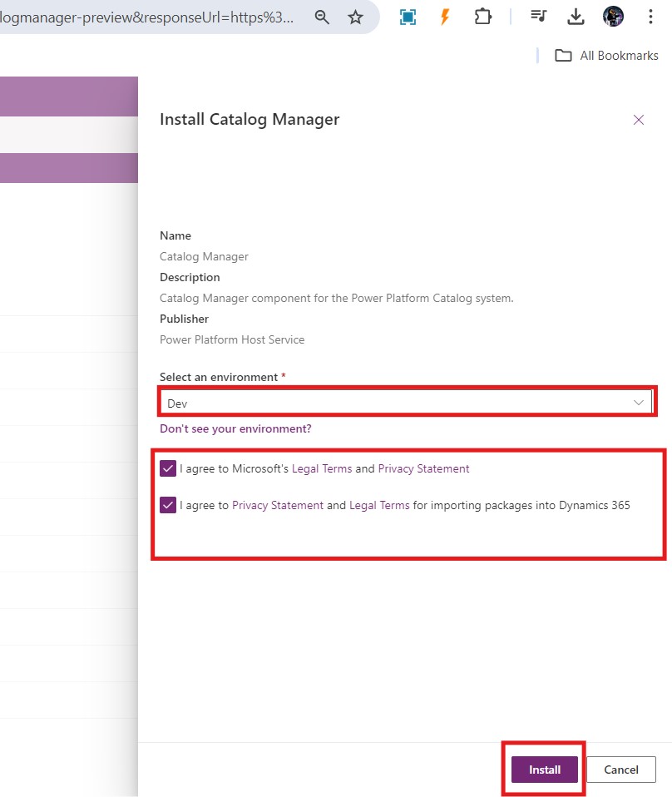
Task: Open the media controls playlist icon
Action: [x=539, y=17]
